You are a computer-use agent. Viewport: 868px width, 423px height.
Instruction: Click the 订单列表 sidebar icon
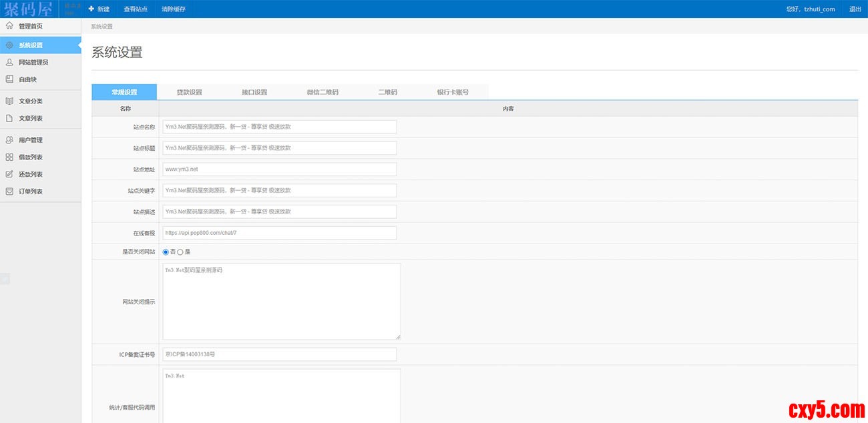(x=9, y=191)
